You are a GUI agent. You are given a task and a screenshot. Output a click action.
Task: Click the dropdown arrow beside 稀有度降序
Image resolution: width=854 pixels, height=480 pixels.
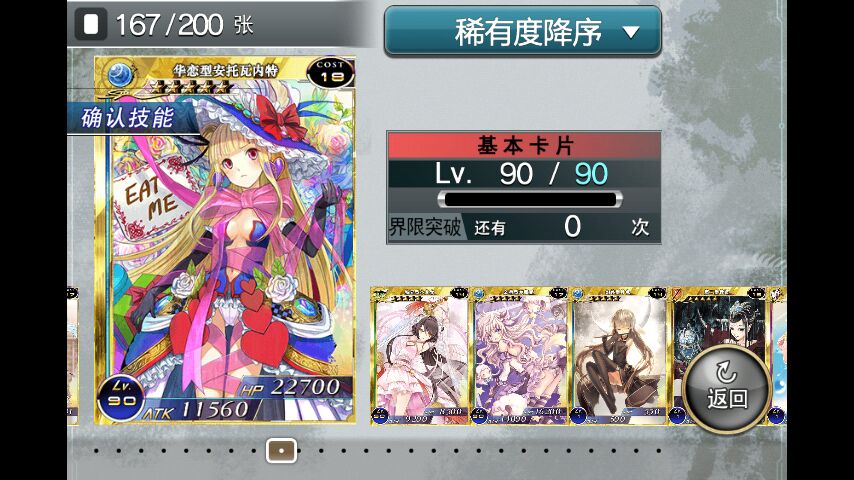pos(631,33)
